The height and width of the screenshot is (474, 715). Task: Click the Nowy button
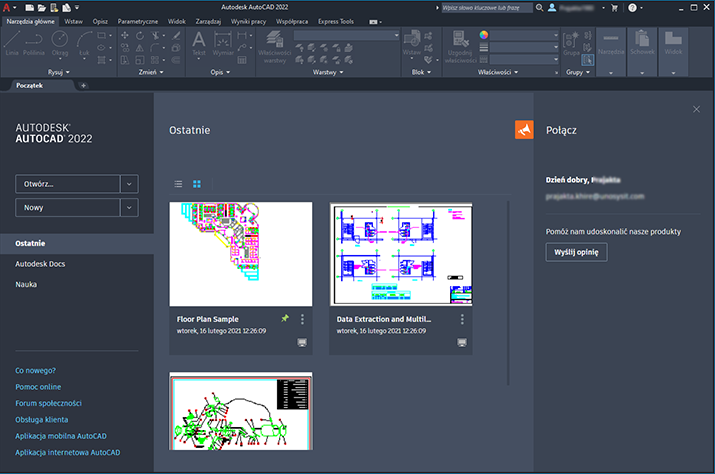click(67, 208)
